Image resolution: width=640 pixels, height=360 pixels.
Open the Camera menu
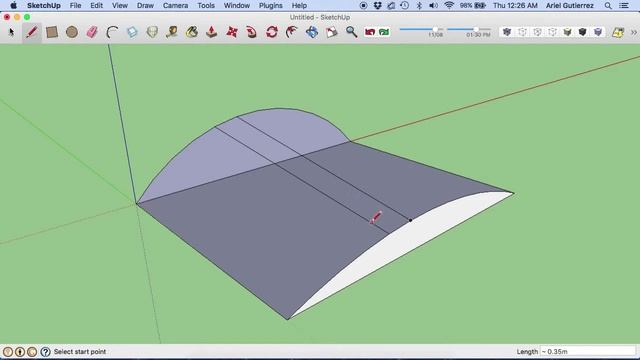[176, 6]
